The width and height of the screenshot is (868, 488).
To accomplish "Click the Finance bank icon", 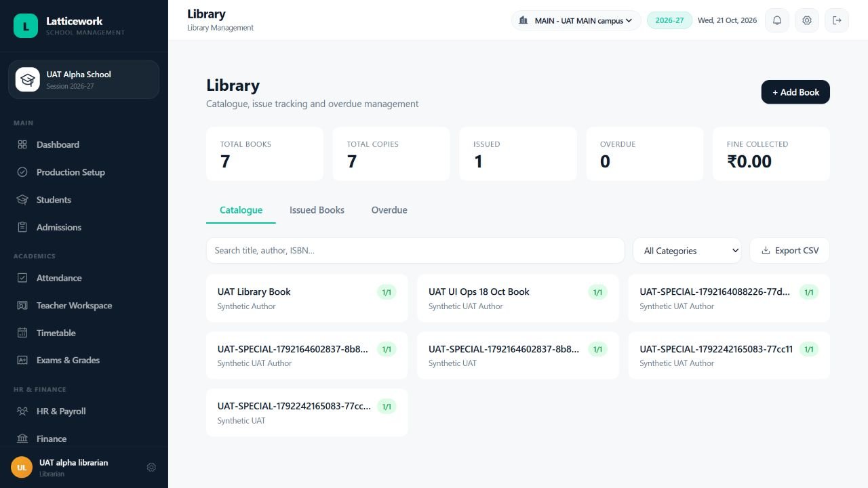I will pos(22,439).
